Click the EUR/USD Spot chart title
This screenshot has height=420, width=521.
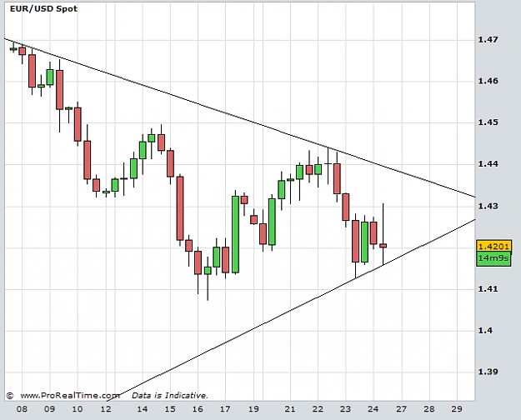point(43,8)
